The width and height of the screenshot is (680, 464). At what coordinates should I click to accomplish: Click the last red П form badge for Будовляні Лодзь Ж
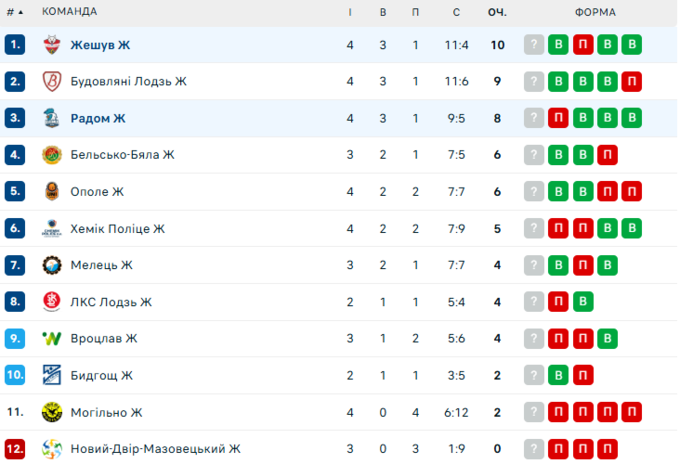pos(631,82)
